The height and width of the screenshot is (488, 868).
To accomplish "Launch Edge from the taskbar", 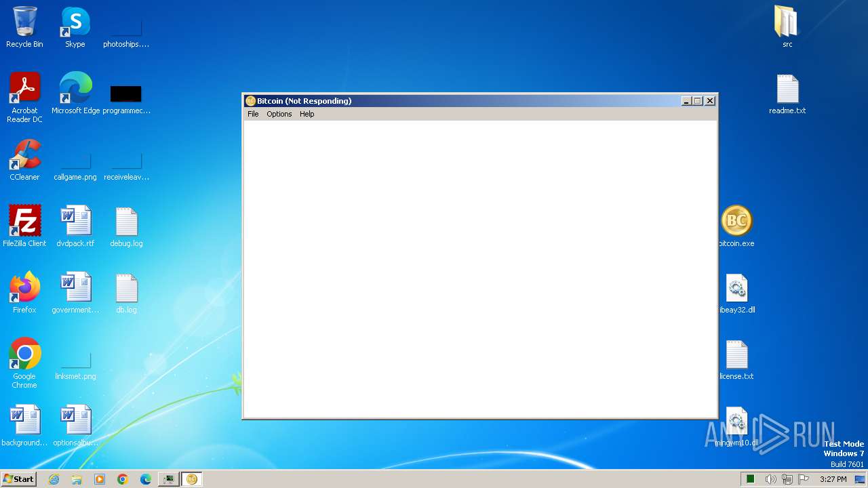I will click(x=146, y=479).
